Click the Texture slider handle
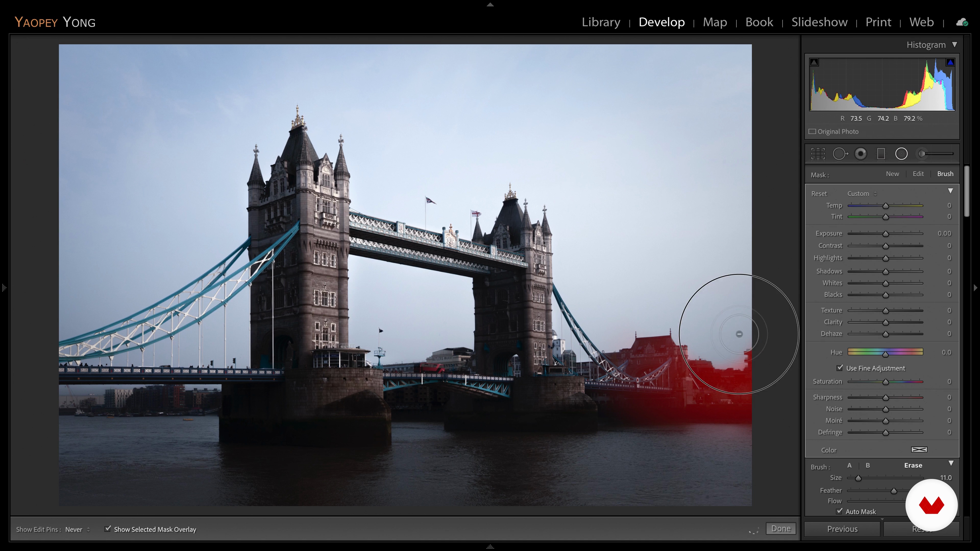980x551 pixels. 886,311
